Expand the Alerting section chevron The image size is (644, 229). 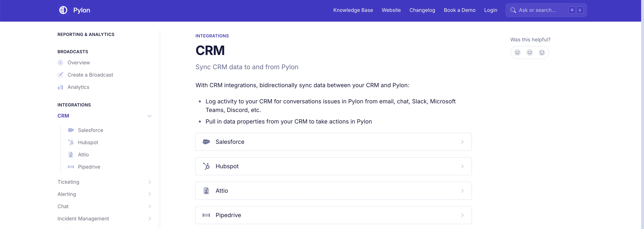point(150,194)
